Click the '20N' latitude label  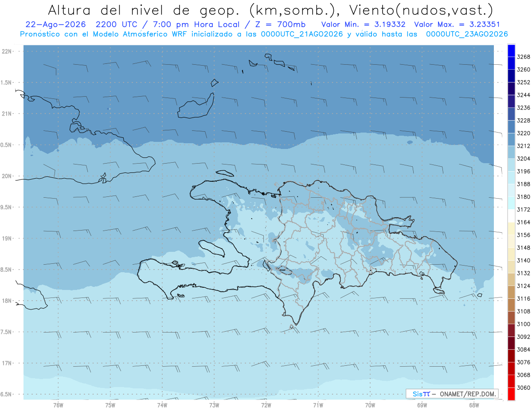[x=7, y=176]
